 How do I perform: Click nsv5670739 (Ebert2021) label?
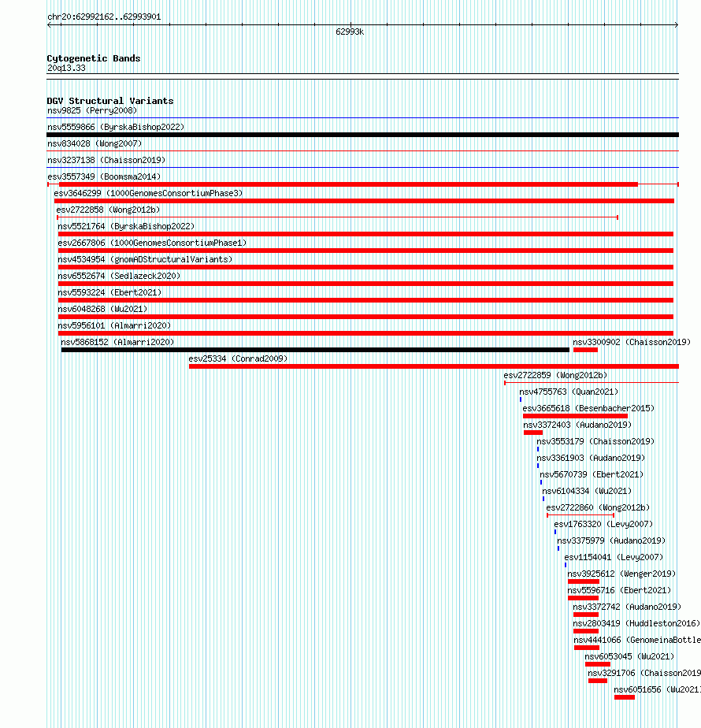[592, 474]
